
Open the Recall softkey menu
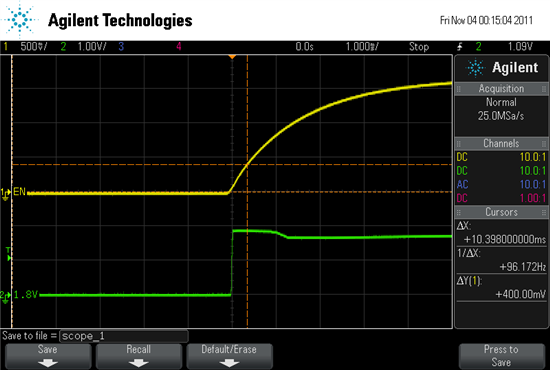[139, 356]
